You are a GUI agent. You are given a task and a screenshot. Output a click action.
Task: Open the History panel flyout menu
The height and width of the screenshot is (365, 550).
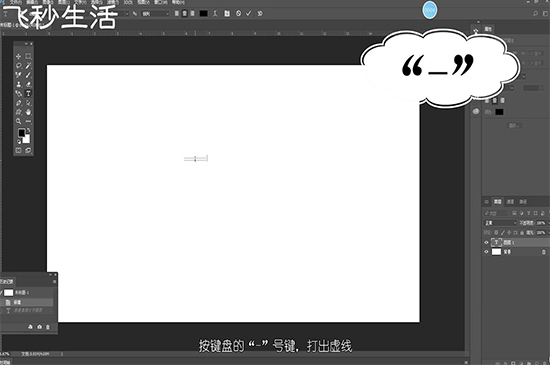[54, 281]
